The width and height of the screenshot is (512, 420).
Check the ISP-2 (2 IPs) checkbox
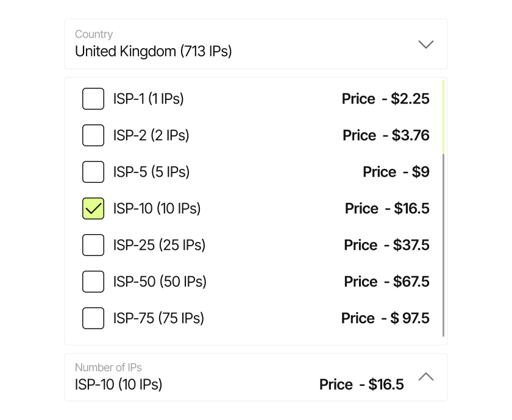(93, 135)
